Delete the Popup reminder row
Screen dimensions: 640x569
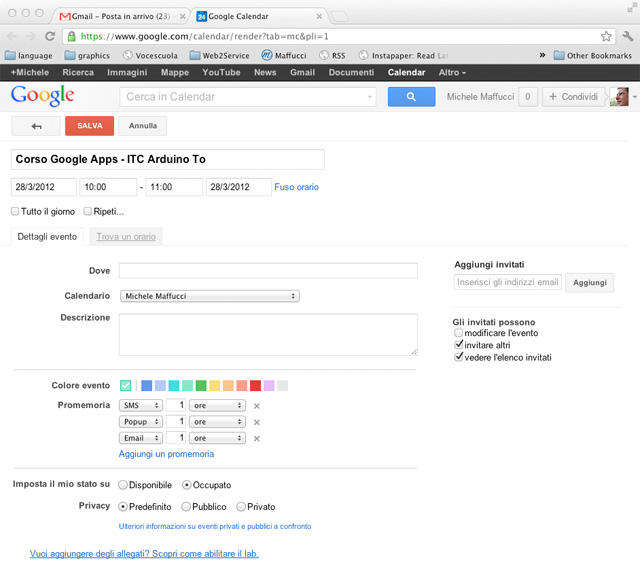point(257,422)
